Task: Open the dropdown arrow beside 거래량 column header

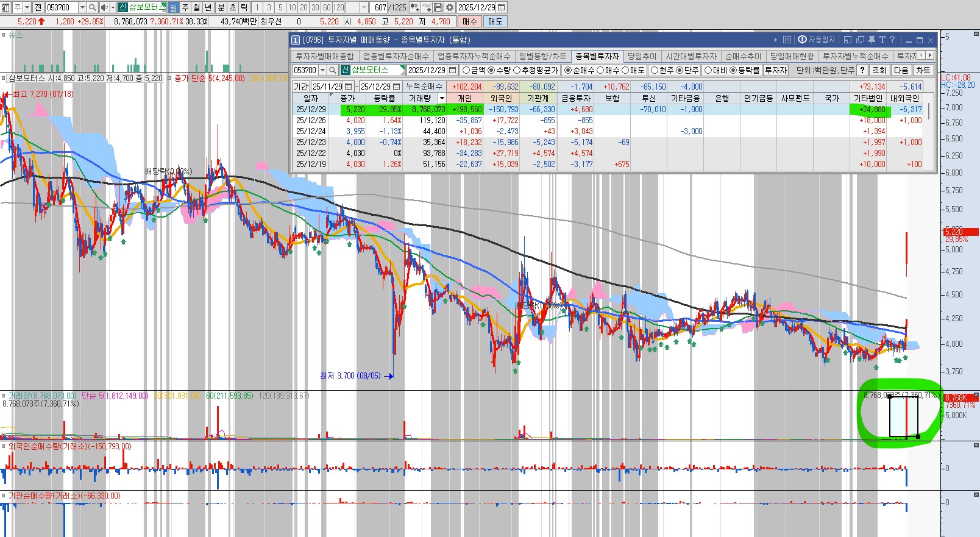Action: click(x=442, y=98)
